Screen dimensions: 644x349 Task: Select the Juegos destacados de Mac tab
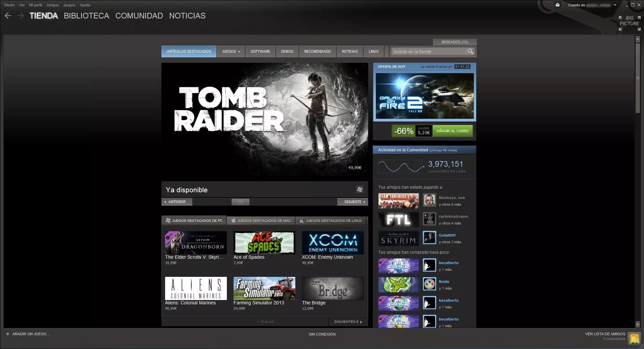pos(261,220)
